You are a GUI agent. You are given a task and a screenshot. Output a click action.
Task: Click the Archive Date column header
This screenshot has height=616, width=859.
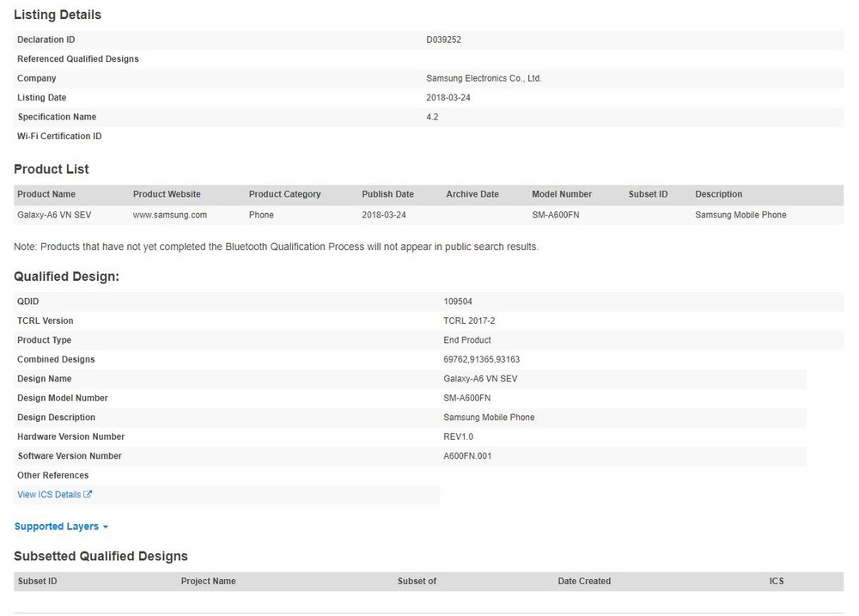(x=472, y=194)
